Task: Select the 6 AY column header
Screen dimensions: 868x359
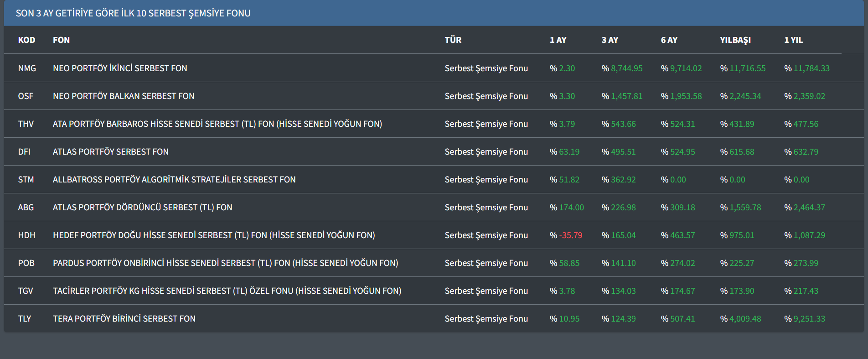Action: coord(669,40)
